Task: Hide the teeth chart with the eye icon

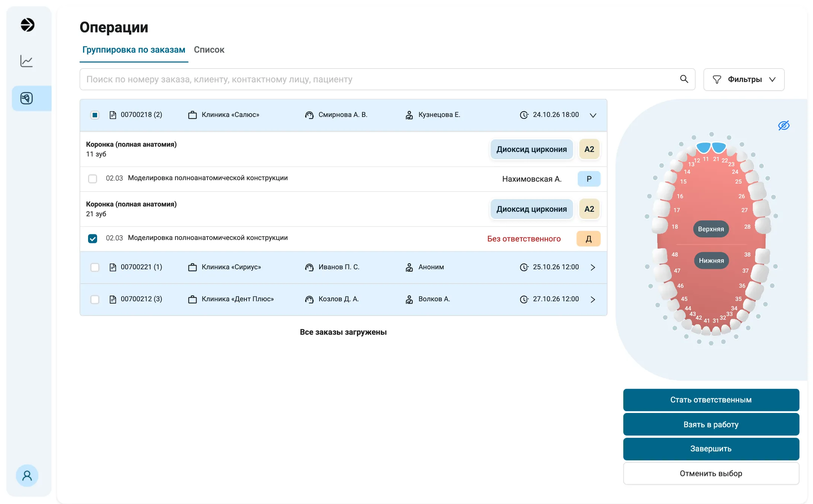Action: click(784, 125)
